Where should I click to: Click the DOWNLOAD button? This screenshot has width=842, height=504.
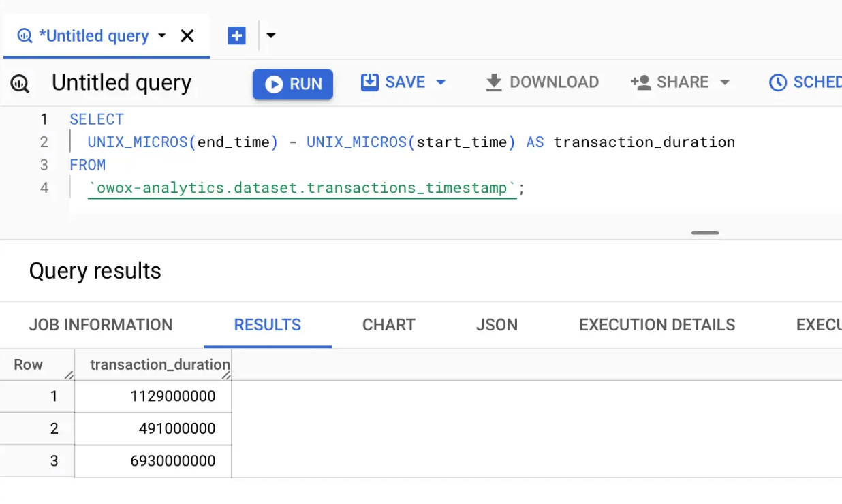click(x=542, y=82)
